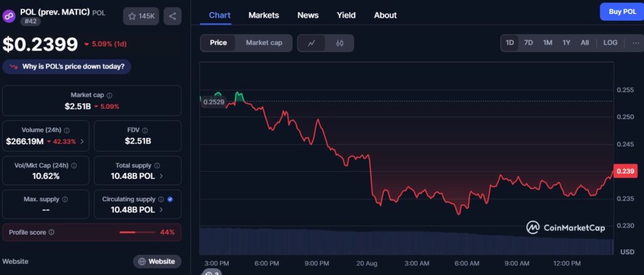Open the News tab
The image size is (644, 275).
coord(308,15)
